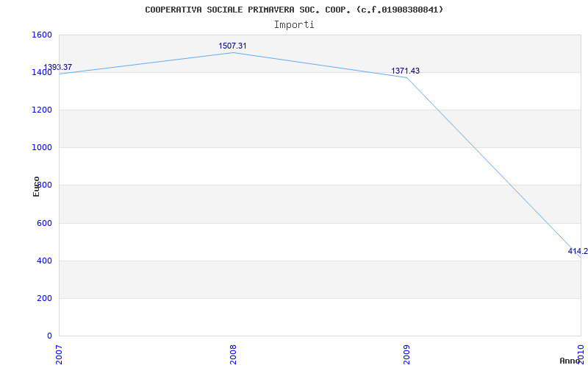The image size is (588, 368).
Task: Click the 600 y-axis tick label
Action: [44, 223]
